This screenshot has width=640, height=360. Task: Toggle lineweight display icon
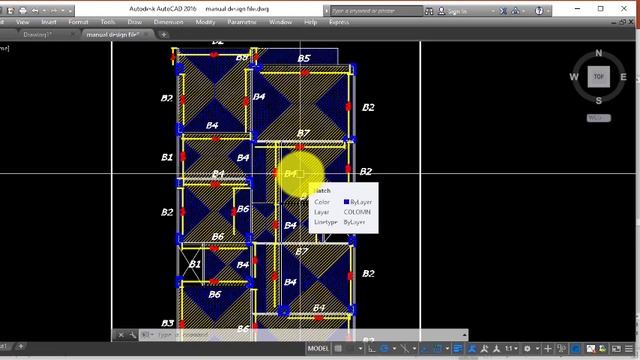457,349
